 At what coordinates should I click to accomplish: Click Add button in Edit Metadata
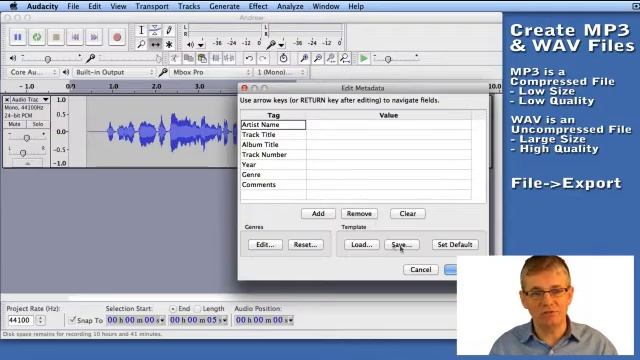pyautogui.click(x=318, y=213)
